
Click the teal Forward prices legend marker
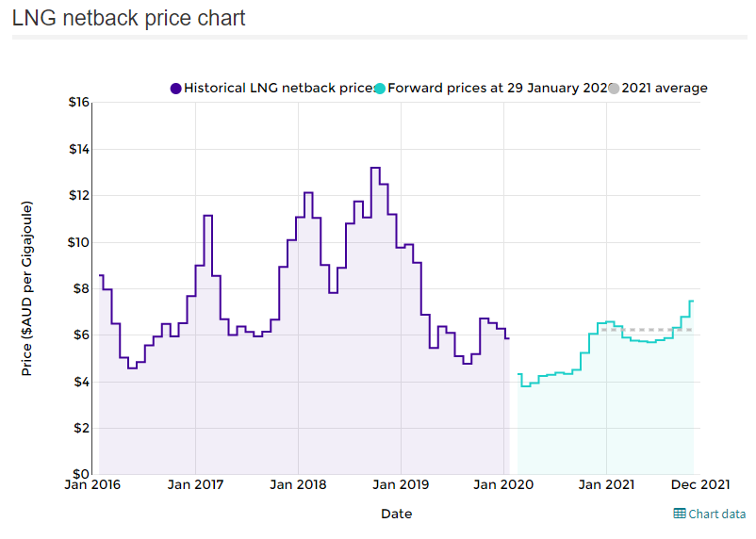click(x=379, y=89)
